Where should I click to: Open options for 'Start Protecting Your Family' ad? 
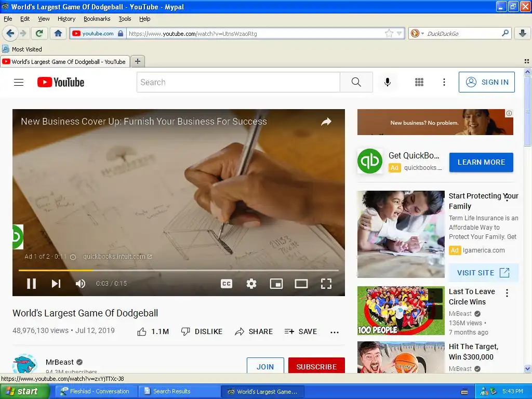pyautogui.click(x=507, y=197)
